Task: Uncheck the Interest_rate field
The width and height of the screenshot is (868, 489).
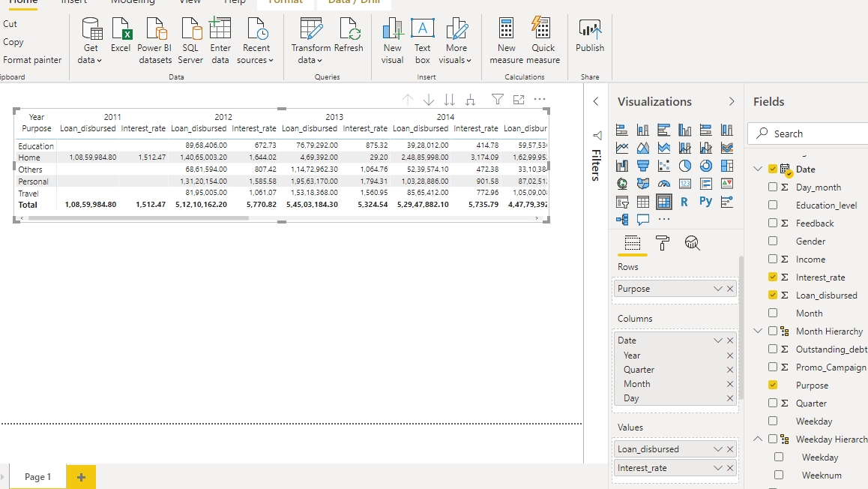Action: point(773,277)
